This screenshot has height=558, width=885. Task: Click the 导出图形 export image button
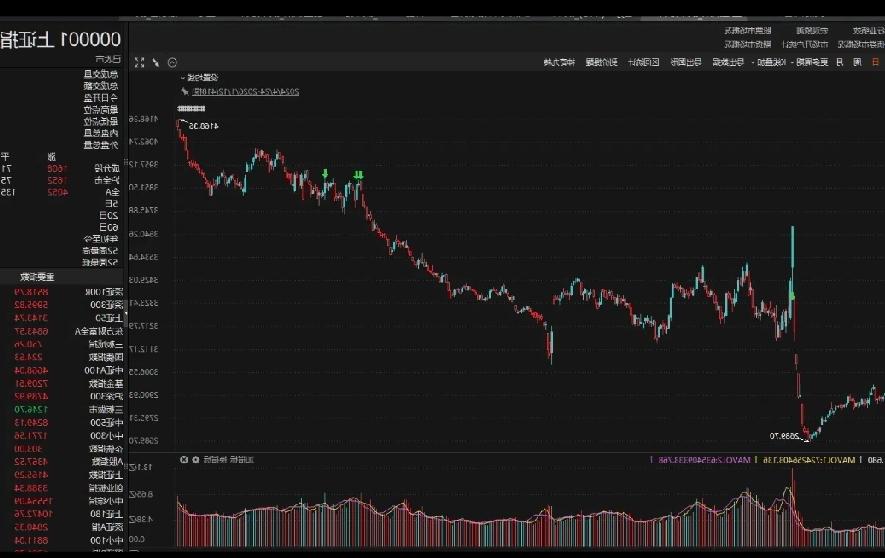point(686,62)
